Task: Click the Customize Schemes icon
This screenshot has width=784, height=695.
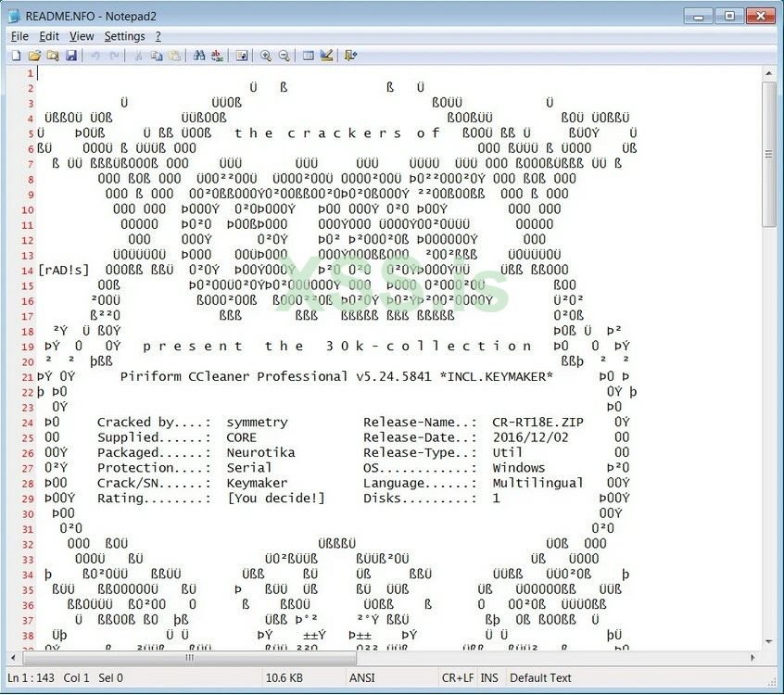Action: pyautogui.click(x=326, y=56)
